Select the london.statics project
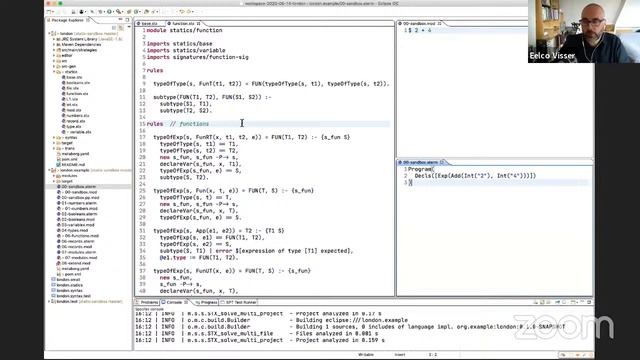This screenshot has height=360, width=640. click(x=67, y=285)
